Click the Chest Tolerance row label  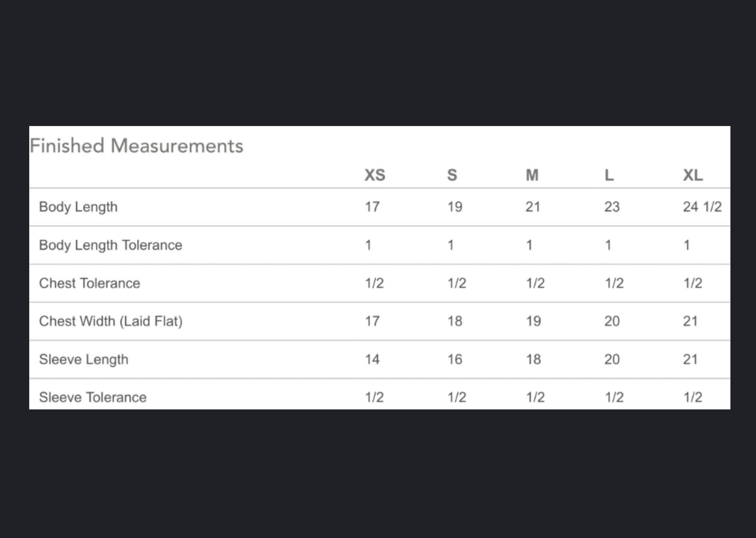(x=89, y=283)
